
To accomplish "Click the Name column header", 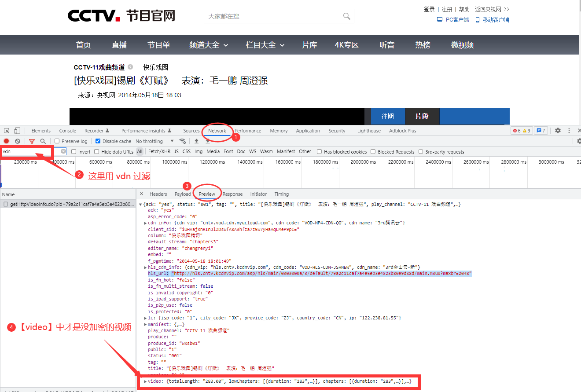I will (68, 194).
